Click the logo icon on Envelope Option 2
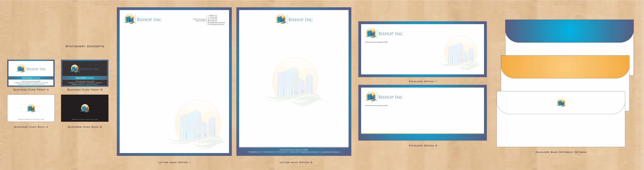The height and width of the screenshot is (170, 644). coord(371,97)
